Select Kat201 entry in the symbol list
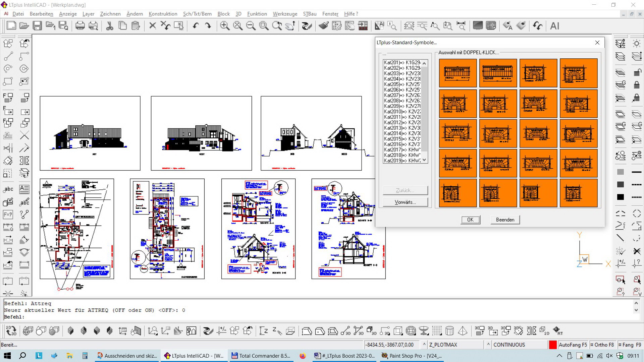This screenshot has height=362, width=644. pos(402,62)
